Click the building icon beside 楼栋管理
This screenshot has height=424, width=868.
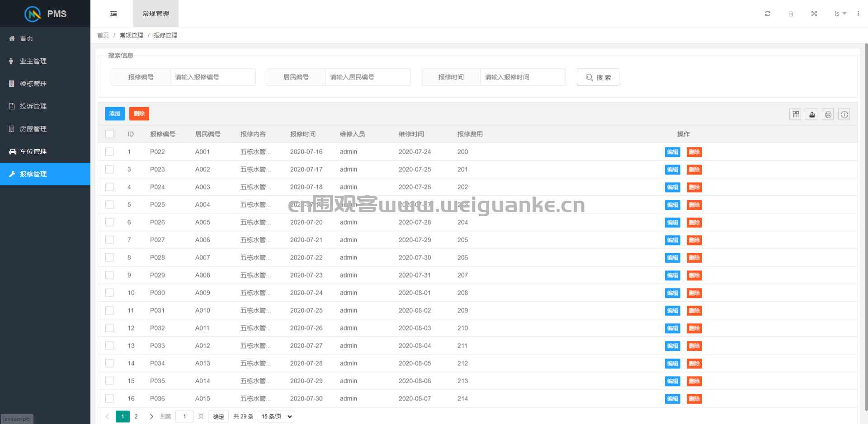(12, 84)
